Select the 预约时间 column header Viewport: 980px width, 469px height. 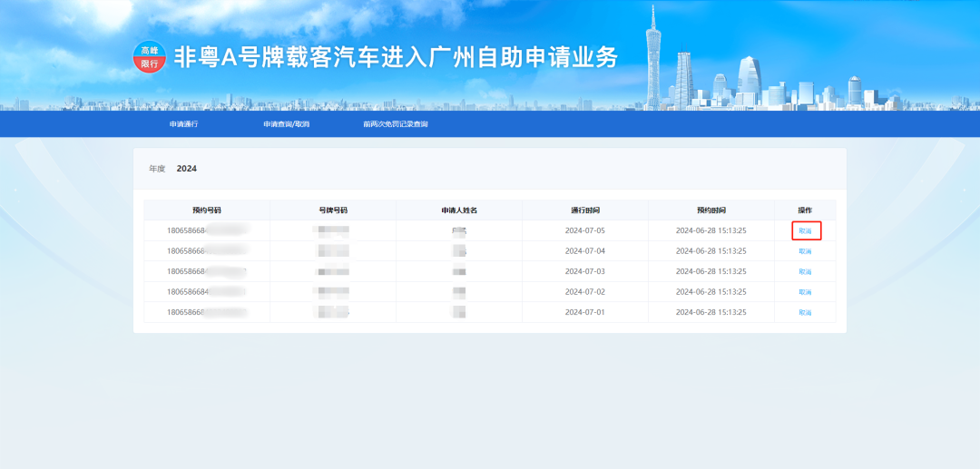point(710,210)
